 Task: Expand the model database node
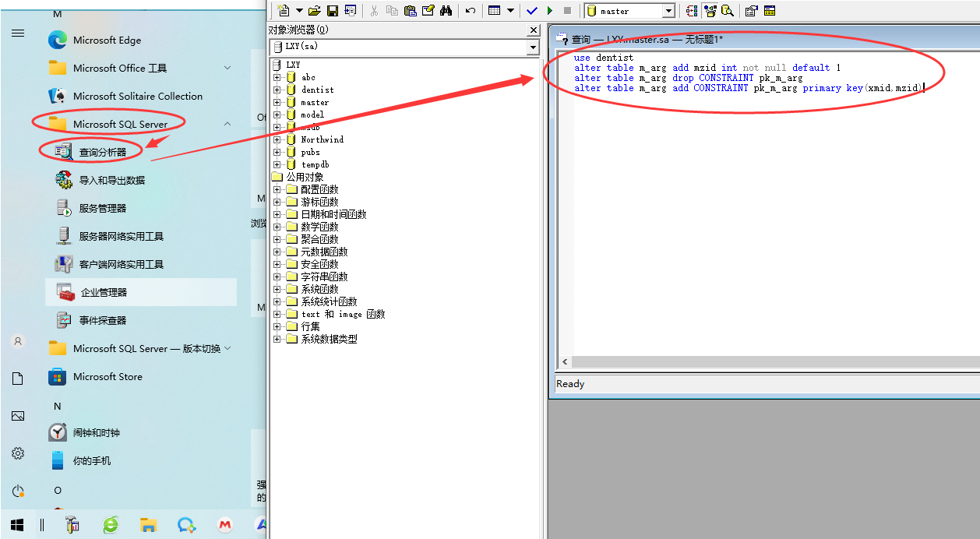(x=277, y=114)
